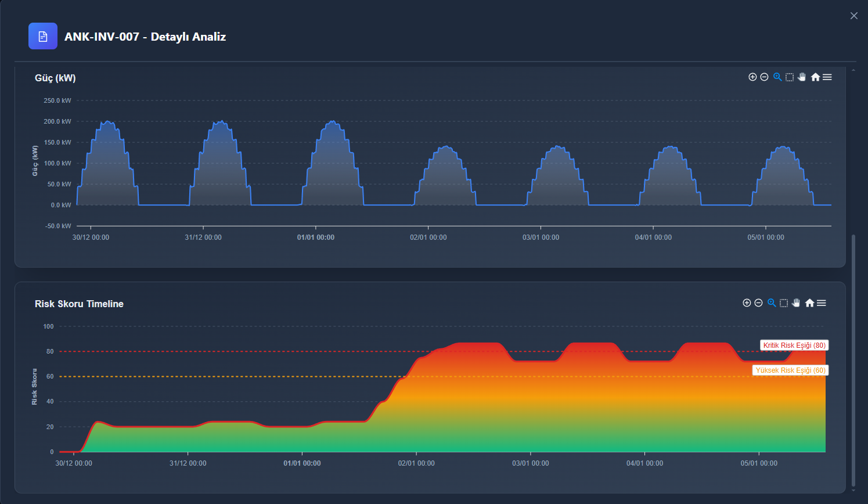Screen dimensions: 868x504
Task: Zoom out on the Güç (kW) chart
Action: [x=765, y=77]
